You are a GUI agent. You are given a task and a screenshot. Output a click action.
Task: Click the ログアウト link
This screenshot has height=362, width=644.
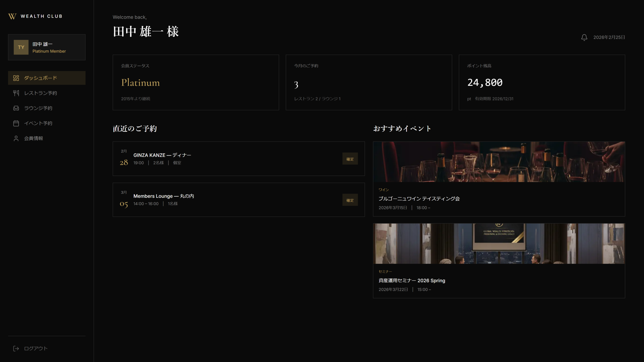(x=36, y=348)
